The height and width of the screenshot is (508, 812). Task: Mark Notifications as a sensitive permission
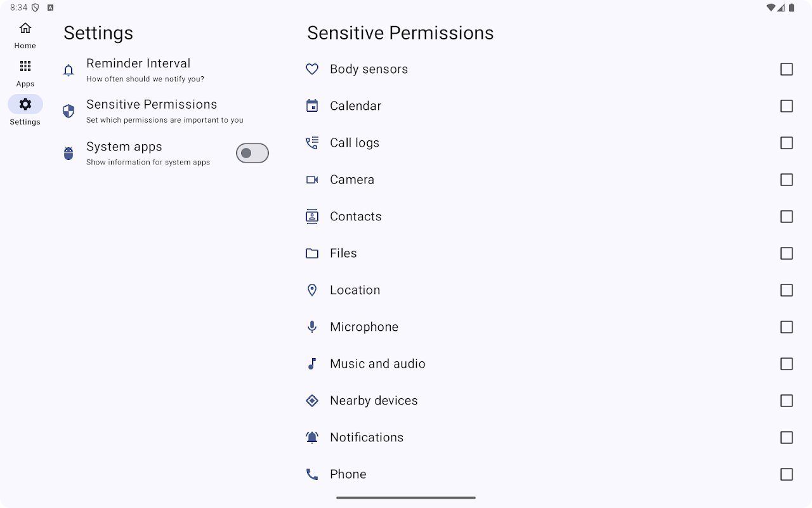787,438
